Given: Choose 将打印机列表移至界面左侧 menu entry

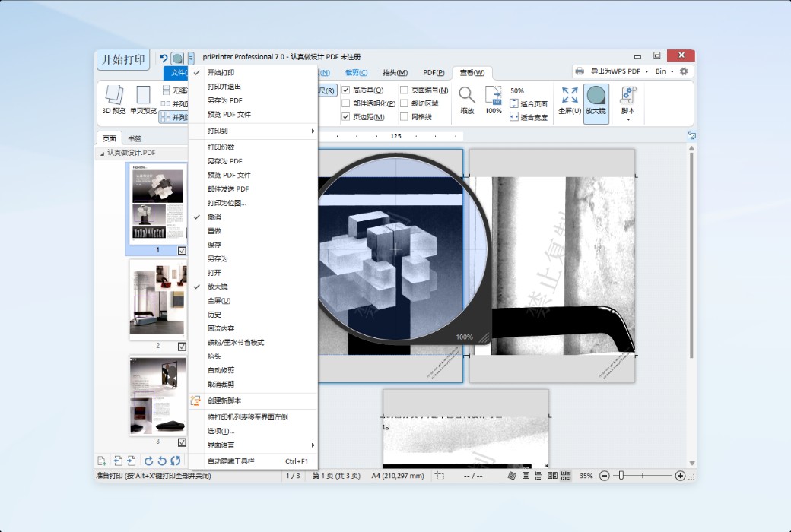Looking at the screenshot, I should click(x=253, y=417).
